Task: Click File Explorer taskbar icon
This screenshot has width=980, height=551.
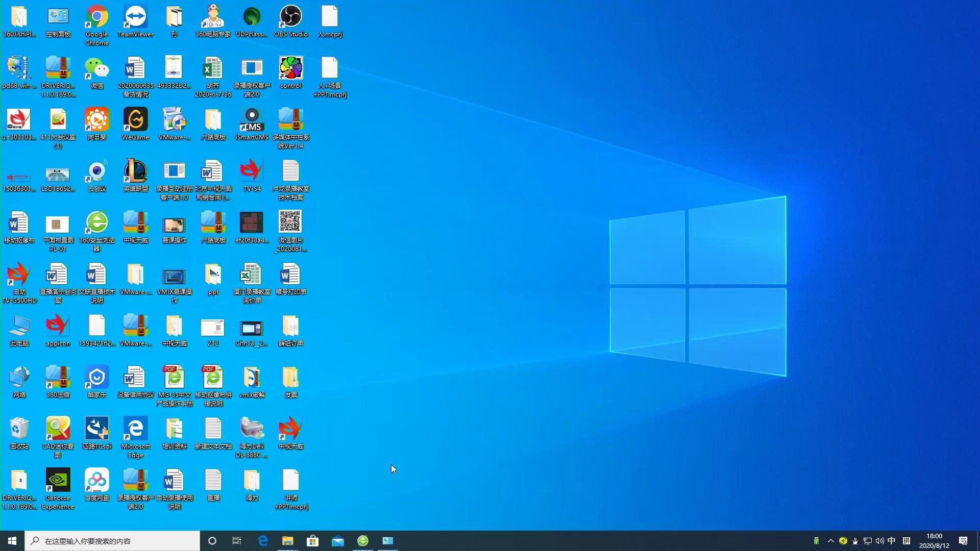Action: point(287,540)
